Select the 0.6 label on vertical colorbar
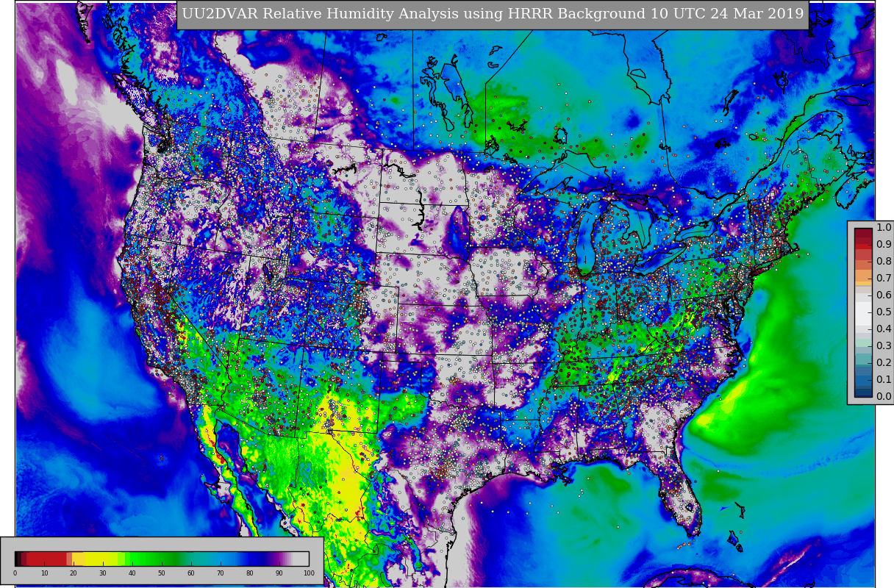Screen dimensions: 894x588 coord(883,295)
